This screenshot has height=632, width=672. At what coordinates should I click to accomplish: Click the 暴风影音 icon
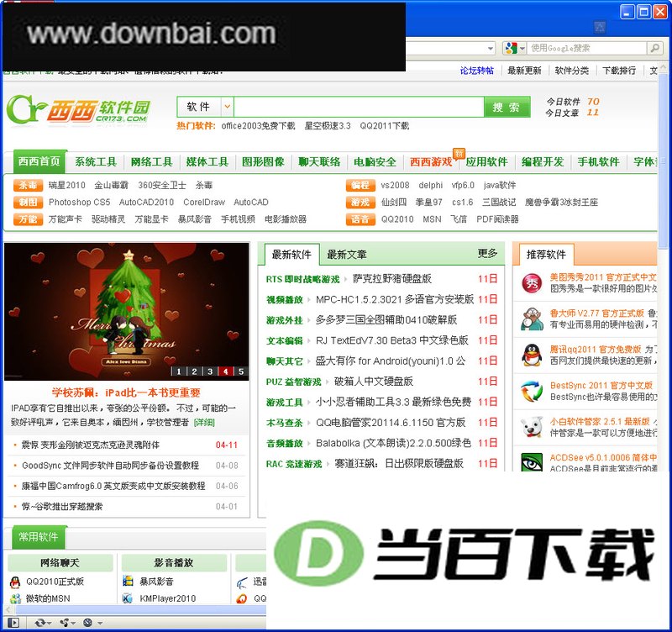pyautogui.click(x=128, y=582)
